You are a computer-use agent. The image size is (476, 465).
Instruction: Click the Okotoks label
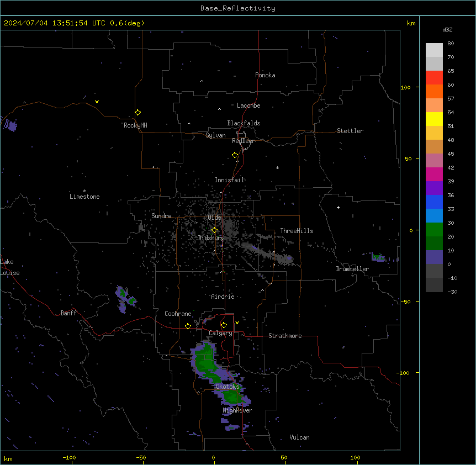(228, 387)
